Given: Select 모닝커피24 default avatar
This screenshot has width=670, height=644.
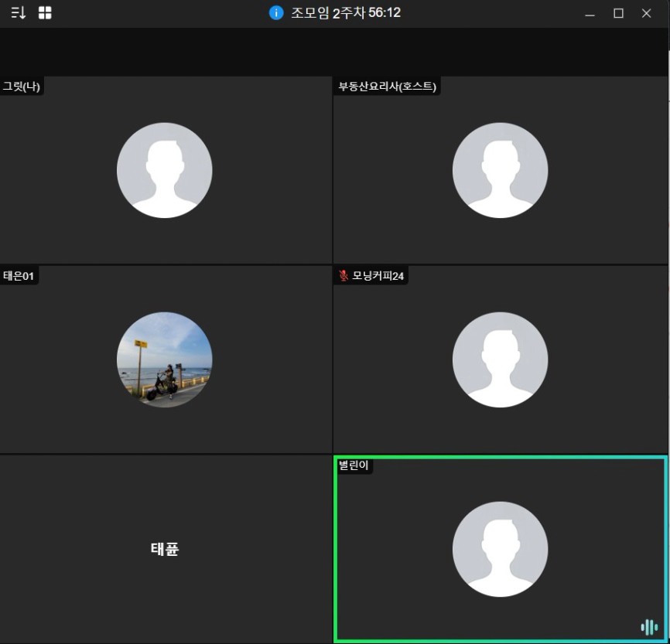Looking at the screenshot, I should pos(500,359).
